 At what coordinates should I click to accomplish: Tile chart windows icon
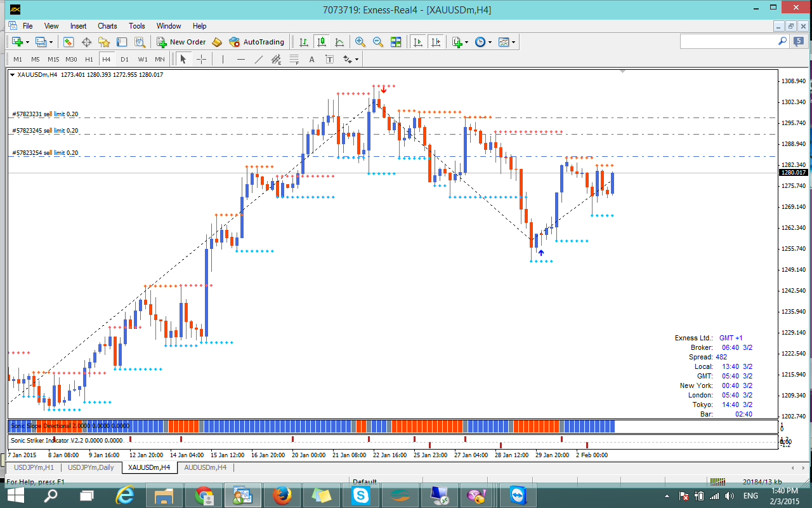pos(396,42)
